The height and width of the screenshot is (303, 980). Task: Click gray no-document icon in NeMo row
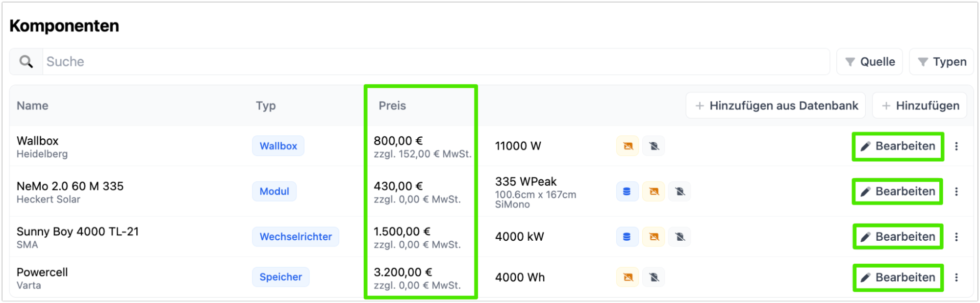[679, 192]
